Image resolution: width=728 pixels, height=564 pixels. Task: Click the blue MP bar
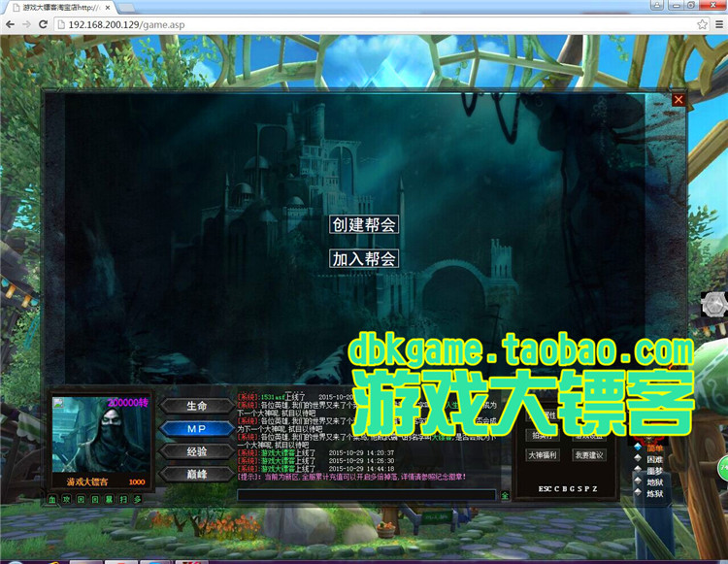pos(197,429)
